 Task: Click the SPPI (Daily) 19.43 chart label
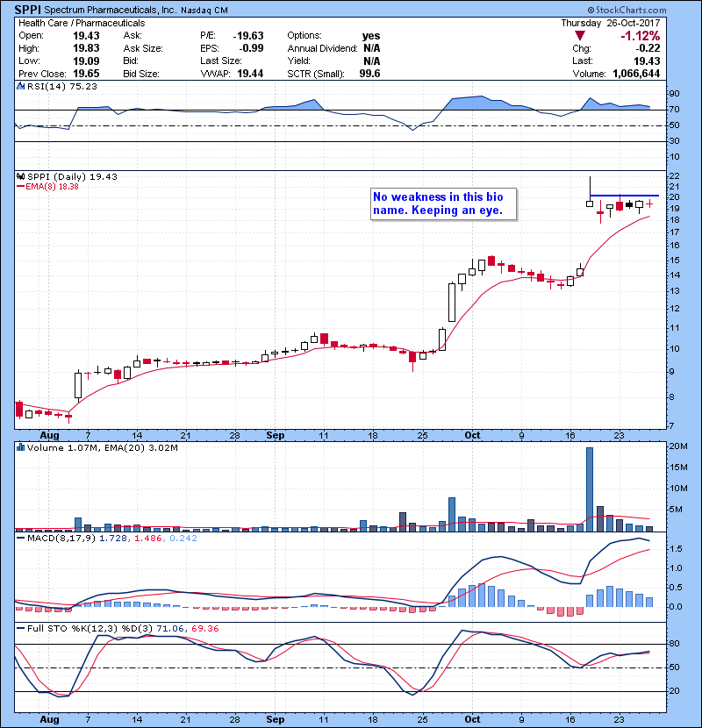pos(73,176)
